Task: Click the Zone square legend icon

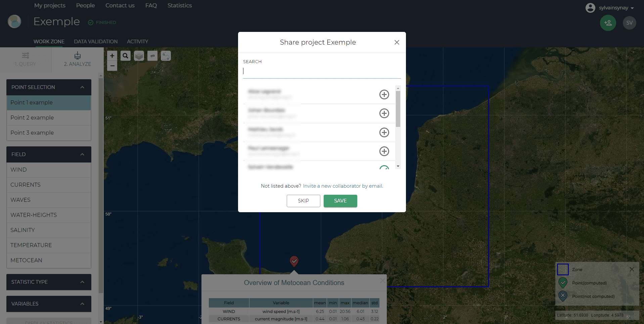Action: tap(563, 269)
